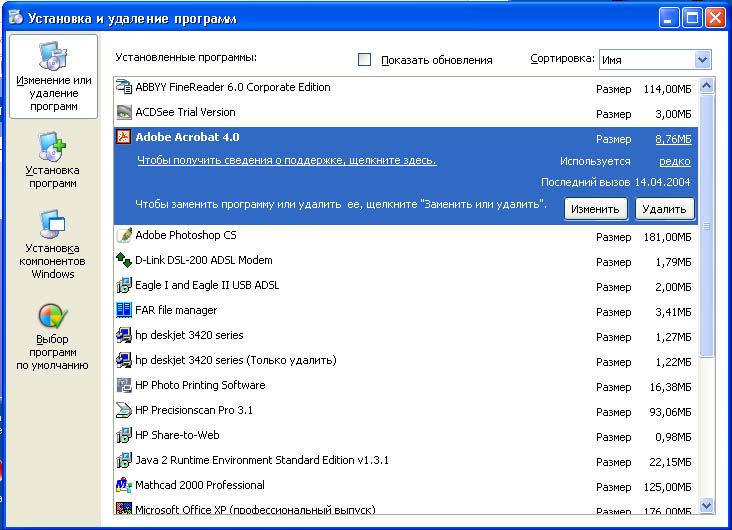Viewport: 732px width, 530px height.
Task: Select Java 2 Runtime Environment list entry
Action: click(x=406, y=460)
